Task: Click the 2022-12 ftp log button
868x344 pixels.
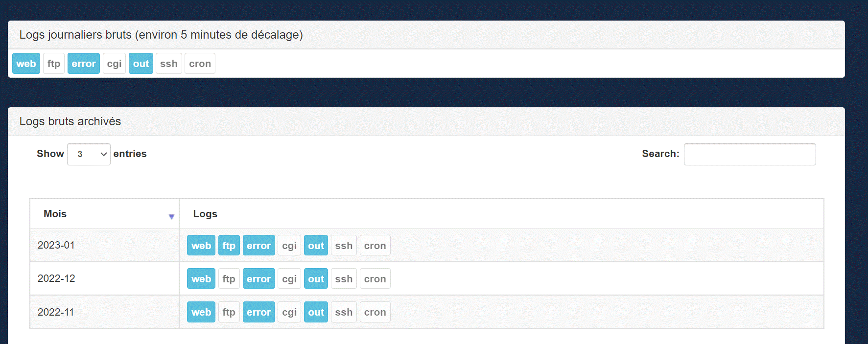Action: pos(229,279)
